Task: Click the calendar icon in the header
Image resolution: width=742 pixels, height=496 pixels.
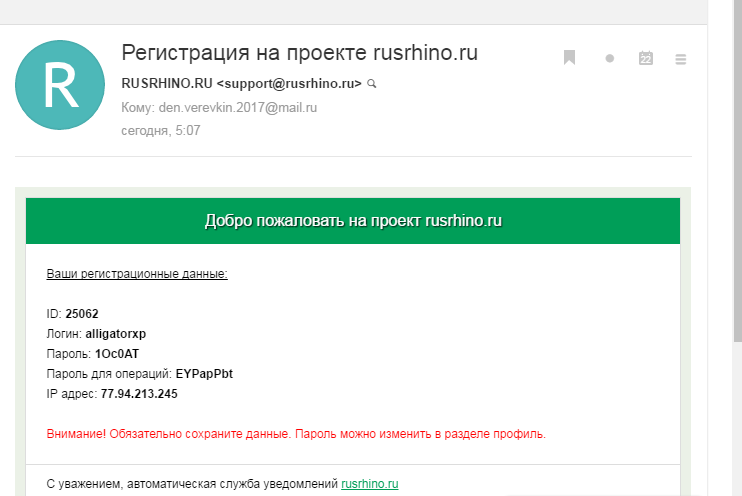Action: (646, 58)
